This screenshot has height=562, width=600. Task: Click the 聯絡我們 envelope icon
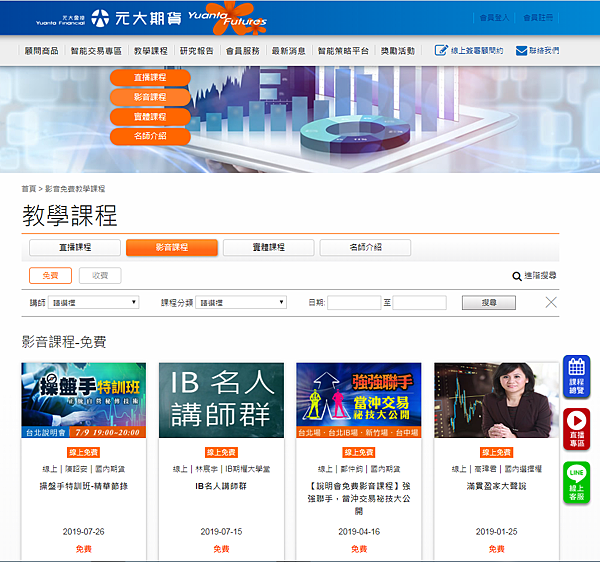point(521,50)
